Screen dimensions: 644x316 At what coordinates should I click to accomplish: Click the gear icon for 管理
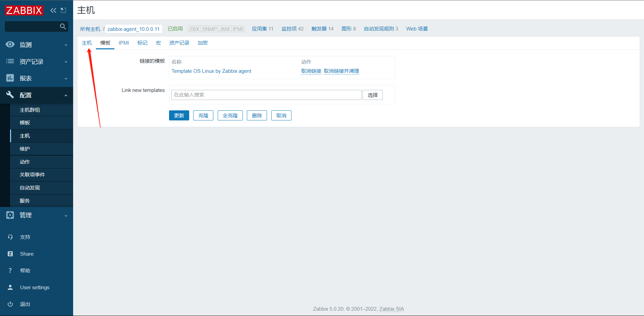pos(10,215)
